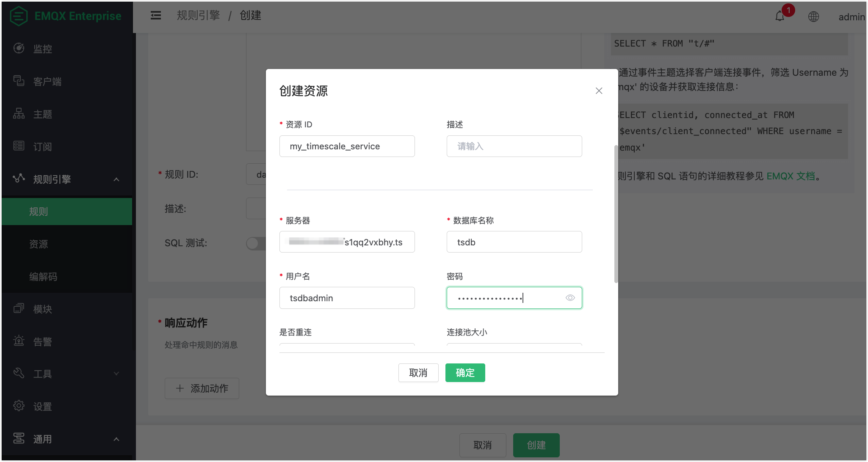Click the 描述 description input in dialog
Image resolution: width=868 pixels, height=462 pixels.
514,146
